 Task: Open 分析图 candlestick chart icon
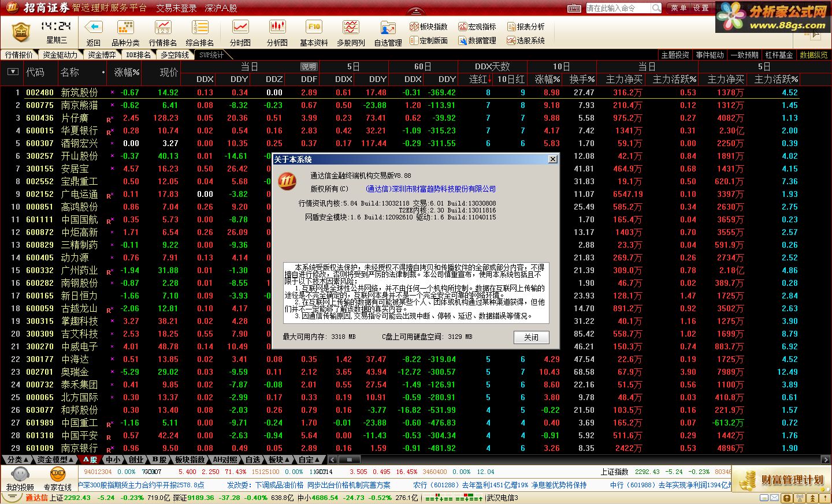pyautogui.click(x=277, y=27)
